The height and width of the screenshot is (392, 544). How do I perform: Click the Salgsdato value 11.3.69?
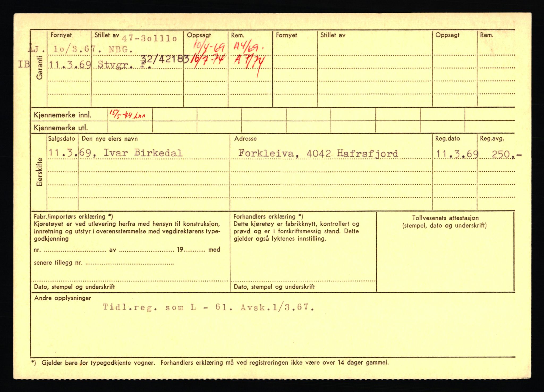(x=70, y=153)
